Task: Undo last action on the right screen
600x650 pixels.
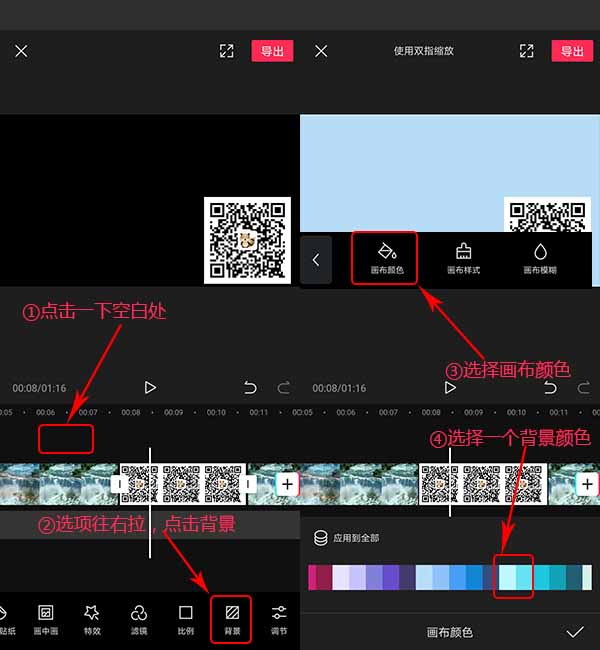Action: tap(550, 388)
